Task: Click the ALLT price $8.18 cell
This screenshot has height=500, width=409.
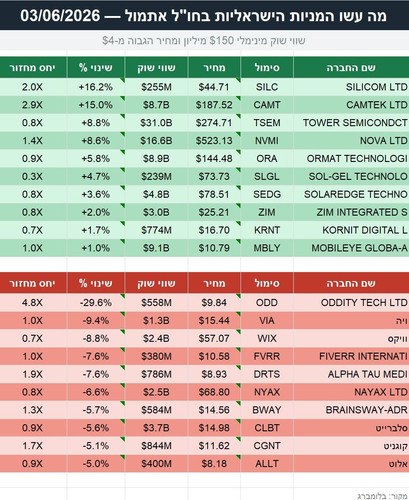Action: [x=214, y=464]
